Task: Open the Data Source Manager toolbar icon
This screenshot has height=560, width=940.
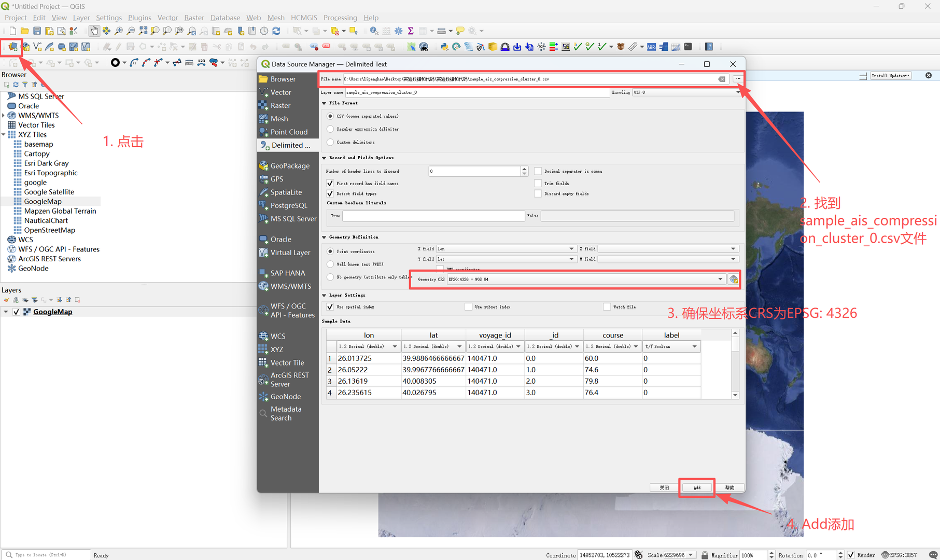Action: click(12, 47)
